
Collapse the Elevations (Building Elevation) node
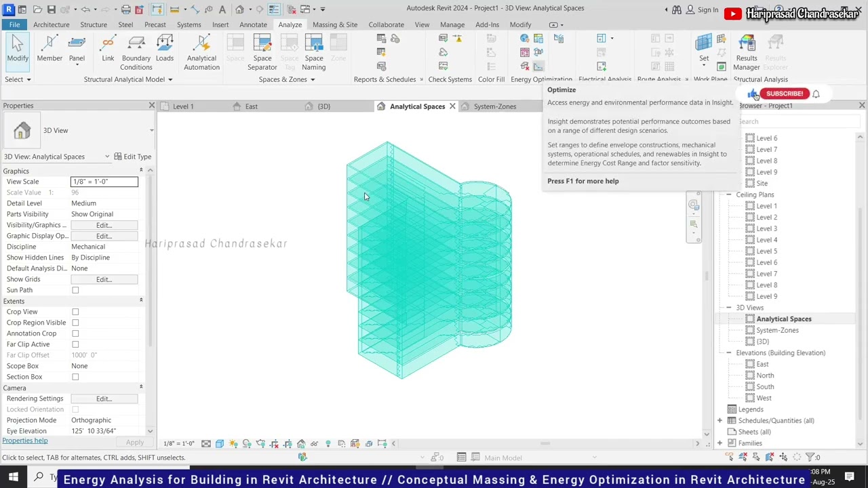729,353
